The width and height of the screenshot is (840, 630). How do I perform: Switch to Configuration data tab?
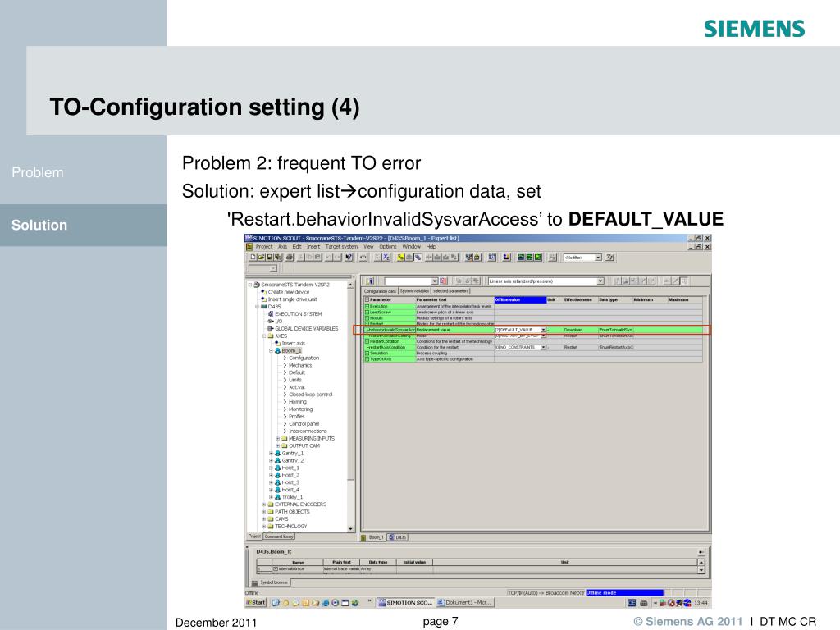pyautogui.click(x=380, y=291)
